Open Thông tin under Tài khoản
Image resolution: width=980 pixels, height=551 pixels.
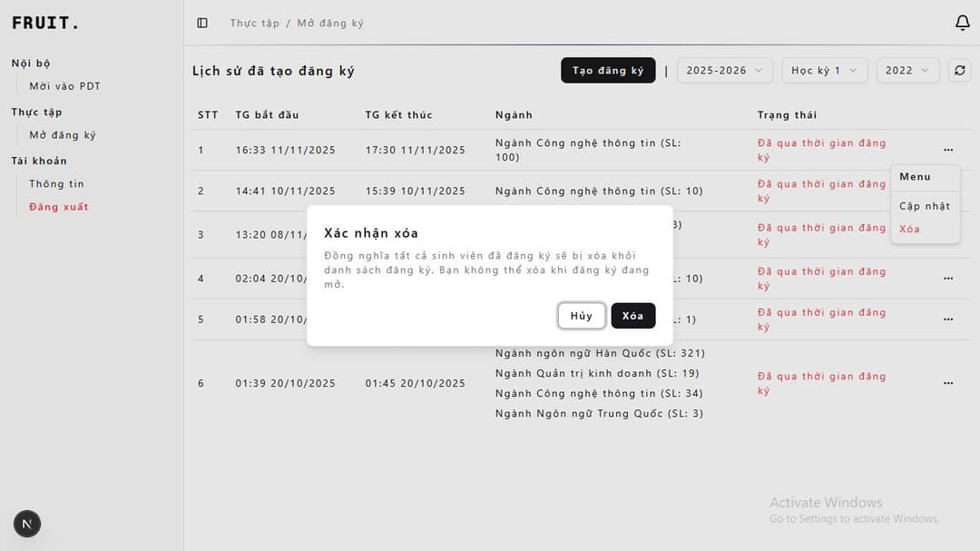click(x=56, y=183)
